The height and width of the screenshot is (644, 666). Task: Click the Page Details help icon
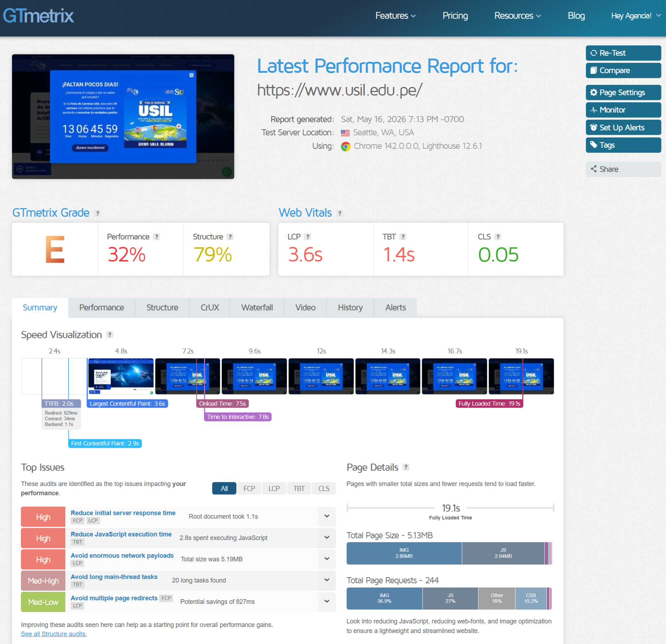[x=406, y=467]
